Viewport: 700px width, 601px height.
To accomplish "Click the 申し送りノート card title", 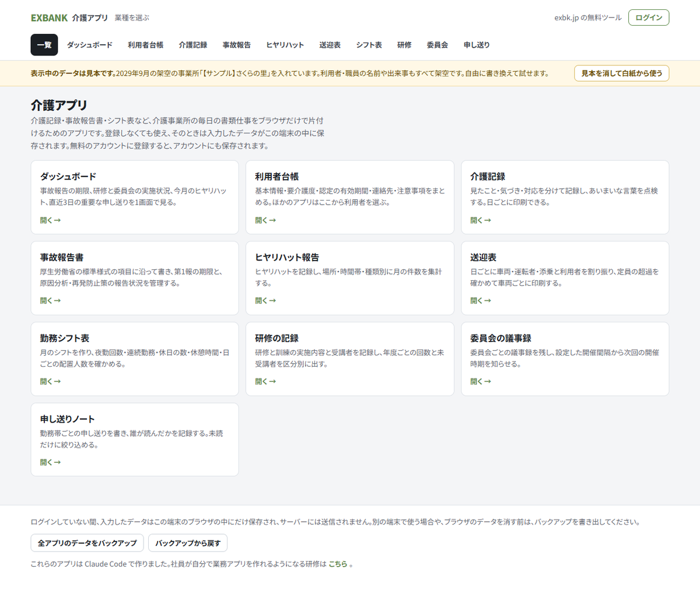I will click(x=68, y=419).
